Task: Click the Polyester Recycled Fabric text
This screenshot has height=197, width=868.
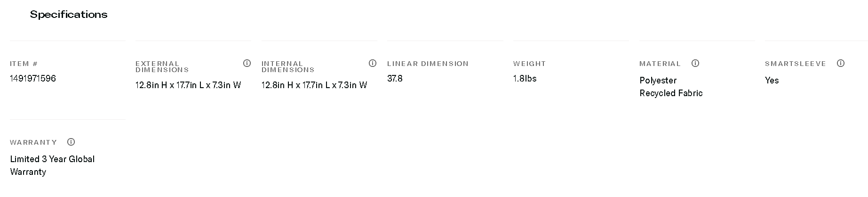Action: (671, 87)
